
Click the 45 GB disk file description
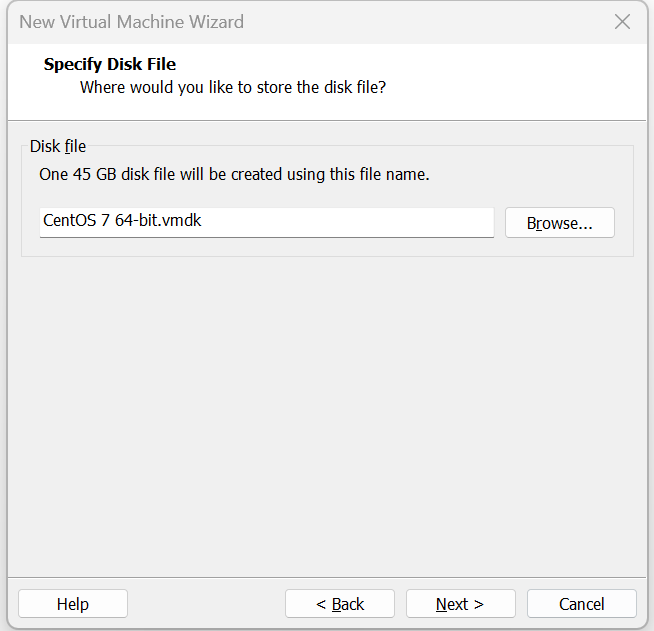click(234, 175)
